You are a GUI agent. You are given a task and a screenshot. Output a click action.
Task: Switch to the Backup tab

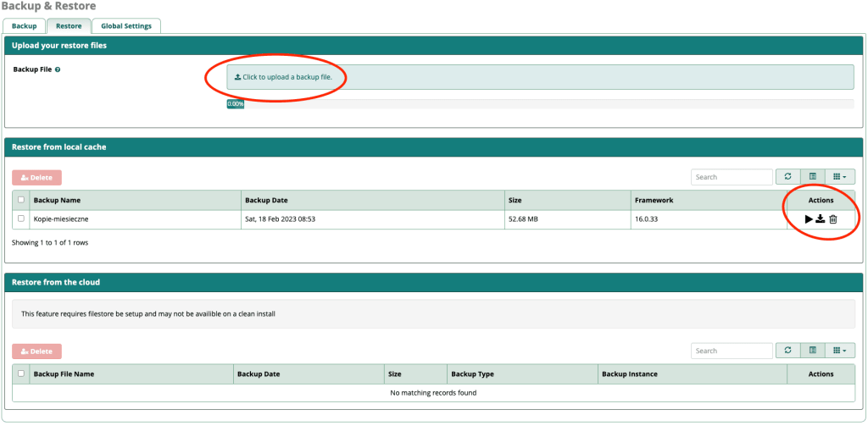click(24, 26)
